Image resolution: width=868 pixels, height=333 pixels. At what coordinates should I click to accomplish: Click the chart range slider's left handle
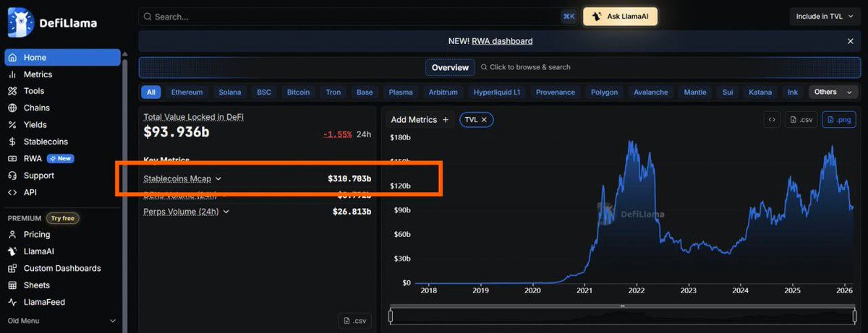point(391,316)
